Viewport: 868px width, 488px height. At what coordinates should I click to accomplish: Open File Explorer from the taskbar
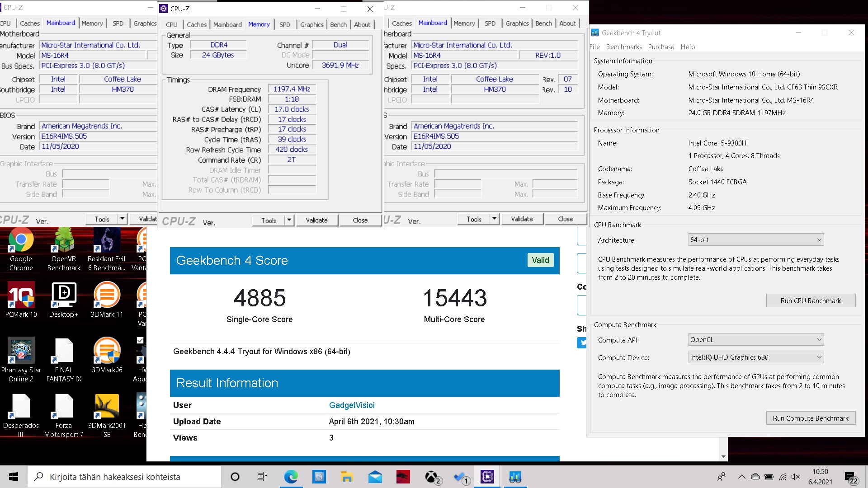(347, 477)
